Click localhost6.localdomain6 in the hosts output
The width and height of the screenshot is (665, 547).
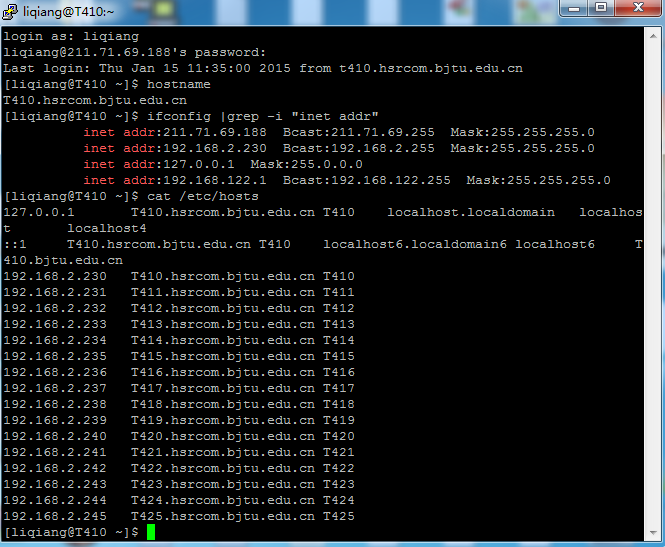point(414,245)
